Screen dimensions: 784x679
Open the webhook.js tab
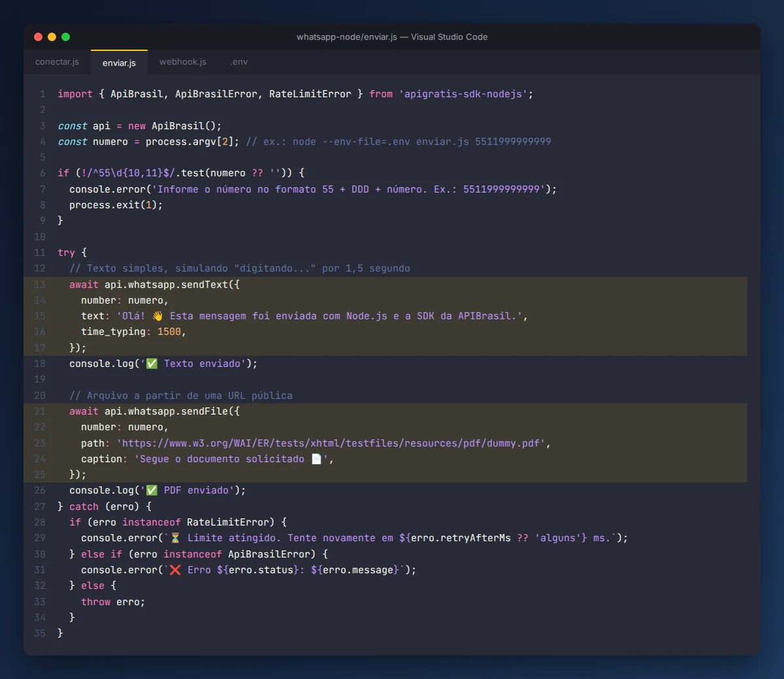183,62
